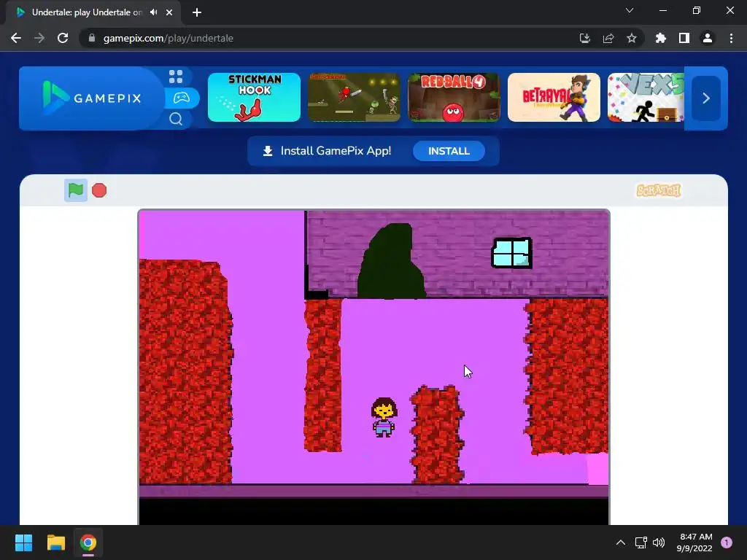
Task: Open the game thumbnail beside Stickman Hook
Action: point(354,98)
